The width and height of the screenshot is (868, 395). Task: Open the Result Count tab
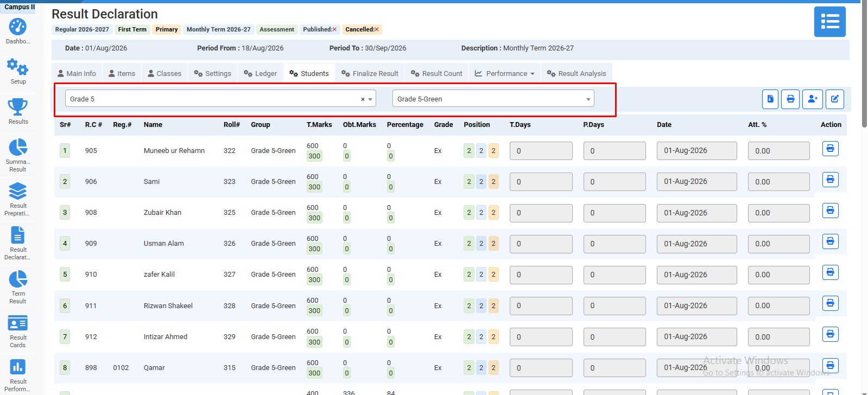click(x=436, y=73)
